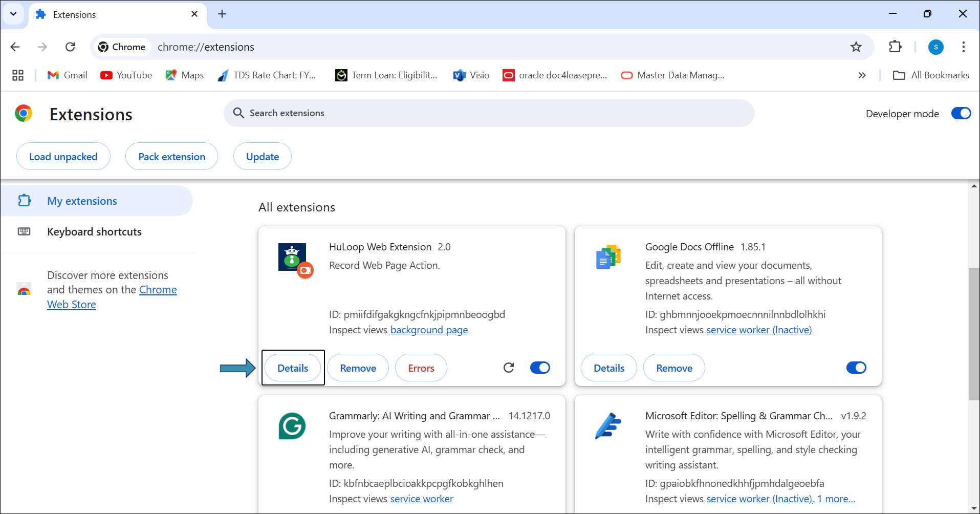Click the Grammarly version 14.1217.0 text
The height and width of the screenshot is (514, 980).
[x=529, y=416]
